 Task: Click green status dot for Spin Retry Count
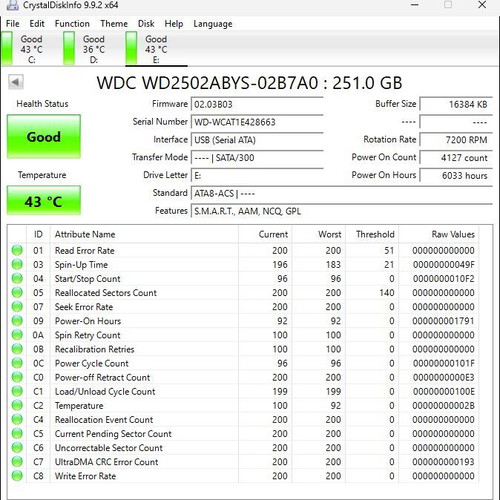pos(17,335)
